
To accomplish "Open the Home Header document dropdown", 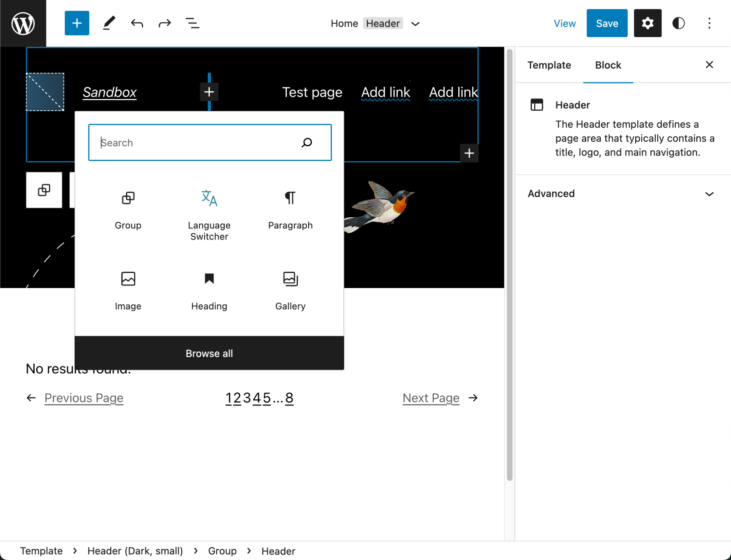I will point(415,24).
